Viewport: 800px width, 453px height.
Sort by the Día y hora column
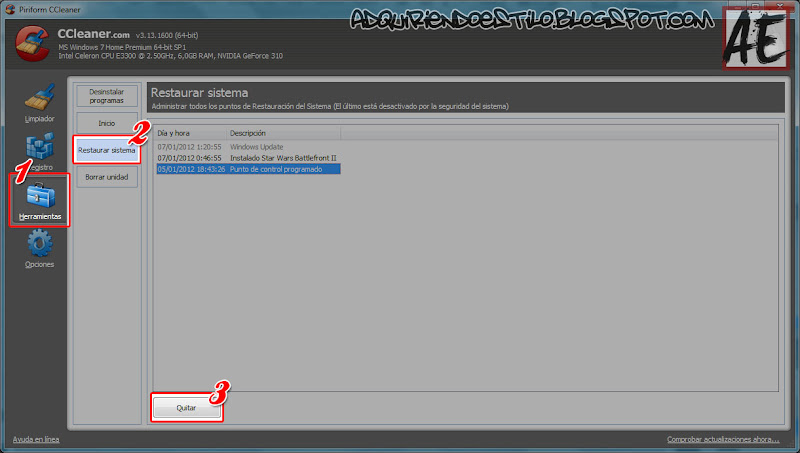[191, 133]
